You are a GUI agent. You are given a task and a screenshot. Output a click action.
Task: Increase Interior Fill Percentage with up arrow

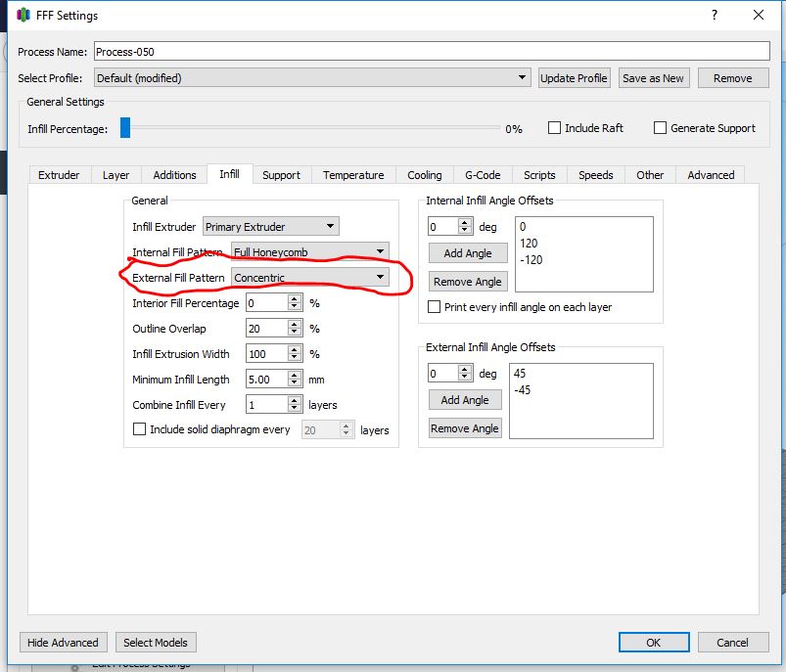click(x=295, y=298)
